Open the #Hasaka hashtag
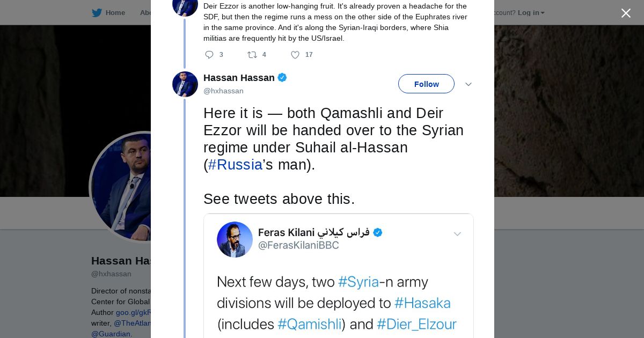Screen dimensions: 644x338 [422, 303]
